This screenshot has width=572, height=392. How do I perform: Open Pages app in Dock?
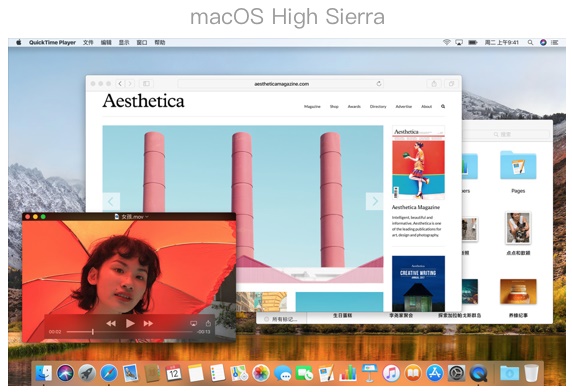(326, 373)
